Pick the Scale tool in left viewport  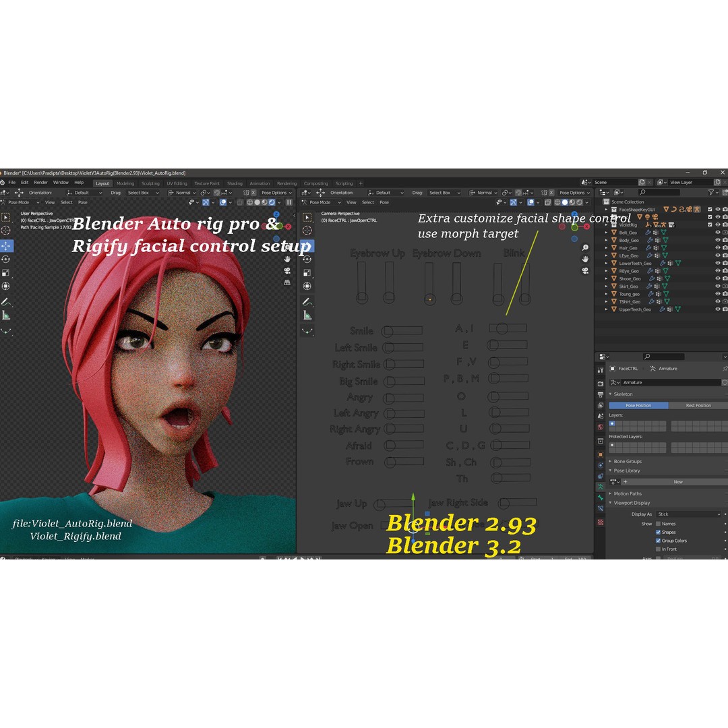[x=6, y=273]
